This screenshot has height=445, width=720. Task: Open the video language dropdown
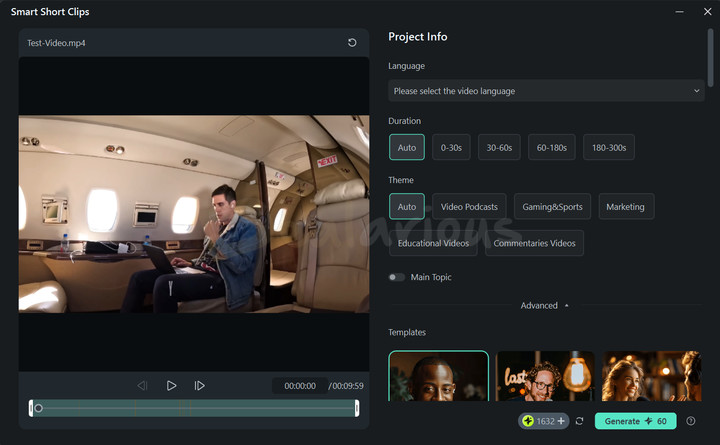pos(546,91)
